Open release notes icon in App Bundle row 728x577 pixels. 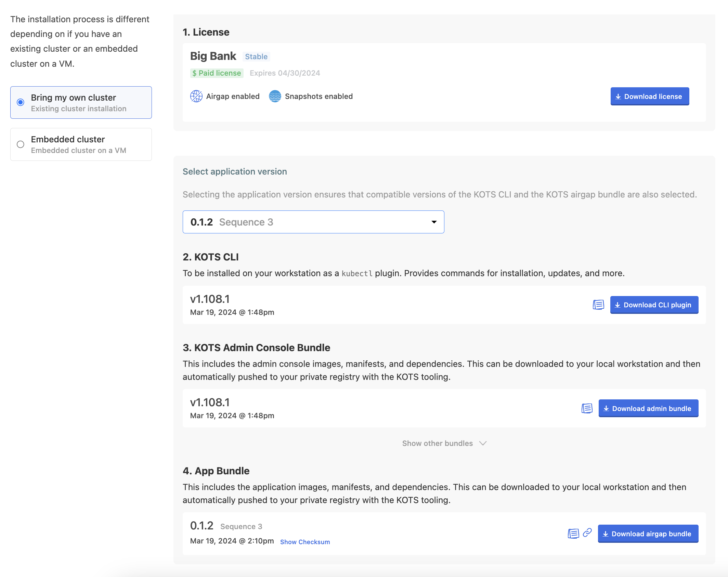(573, 533)
